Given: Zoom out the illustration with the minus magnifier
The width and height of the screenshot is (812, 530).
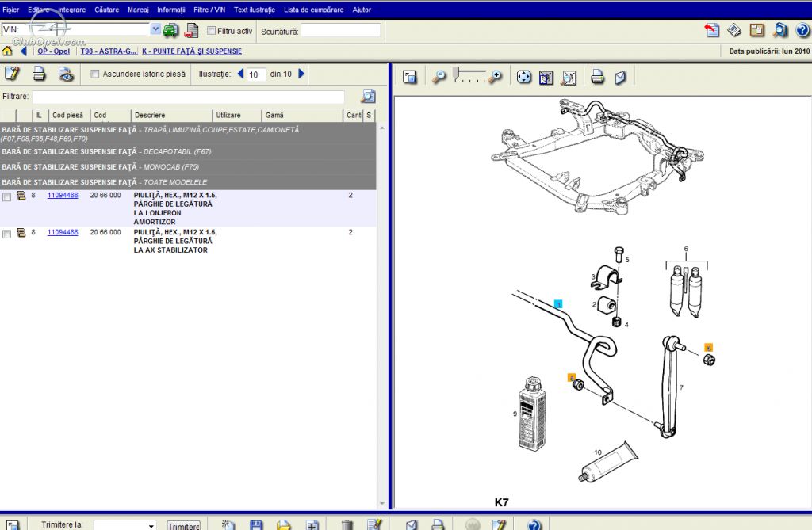Looking at the screenshot, I should tap(439, 77).
